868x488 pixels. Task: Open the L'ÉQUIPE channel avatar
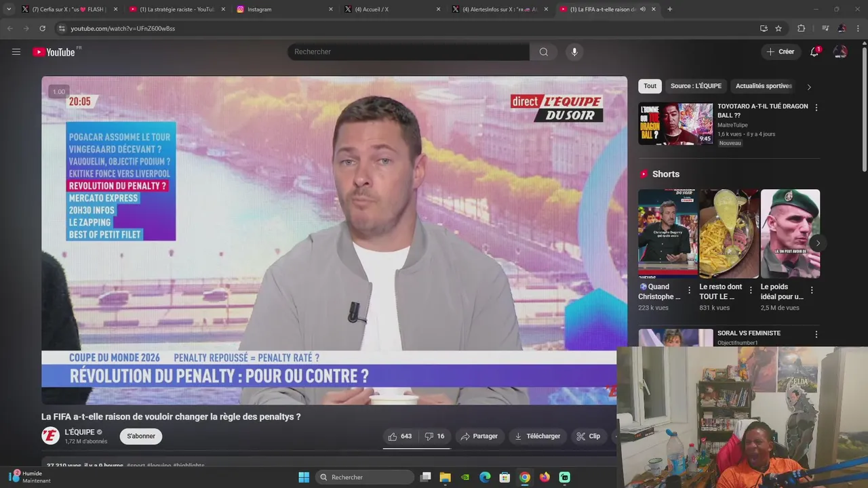[x=51, y=436]
